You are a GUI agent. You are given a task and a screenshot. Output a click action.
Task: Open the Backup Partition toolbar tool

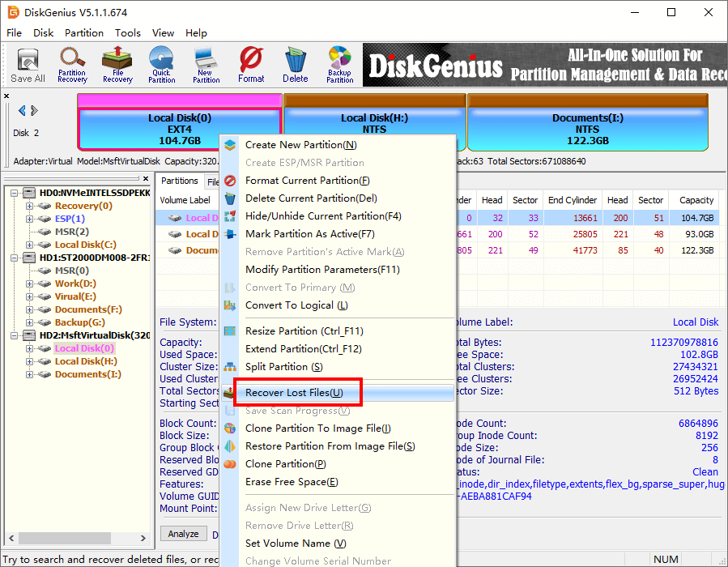[x=339, y=65]
